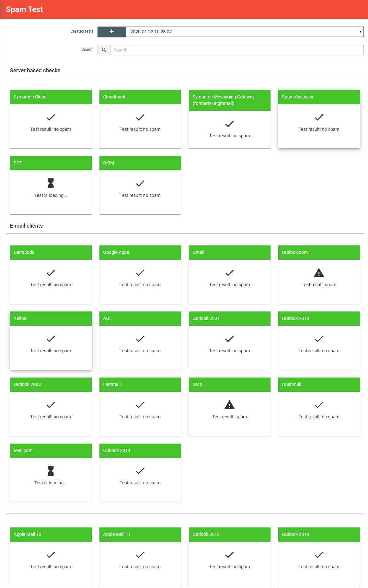Click the Outlook.com spam warning triangle

tap(319, 273)
